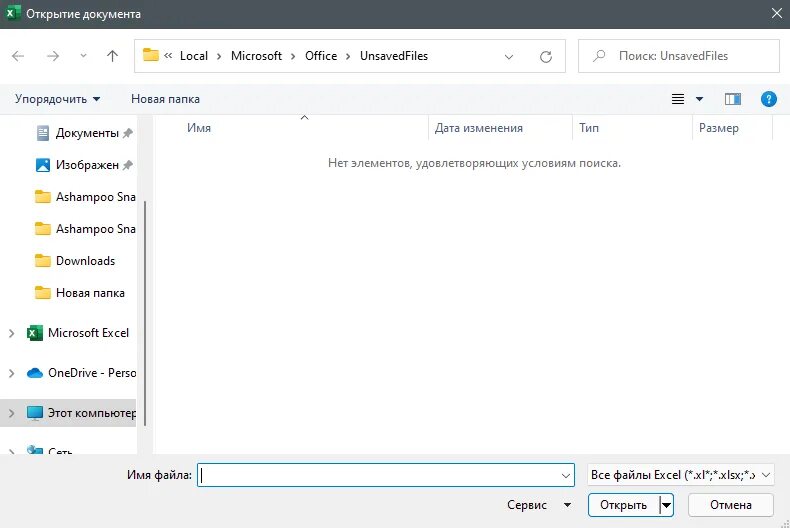Image resolution: width=790 pixels, height=528 pixels.
Task: Expand chevron after Local in path
Action: click(x=219, y=56)
